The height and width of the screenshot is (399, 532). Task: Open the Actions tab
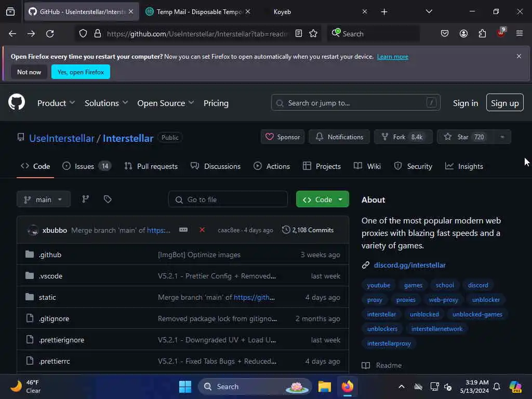(x=272, y=166)
